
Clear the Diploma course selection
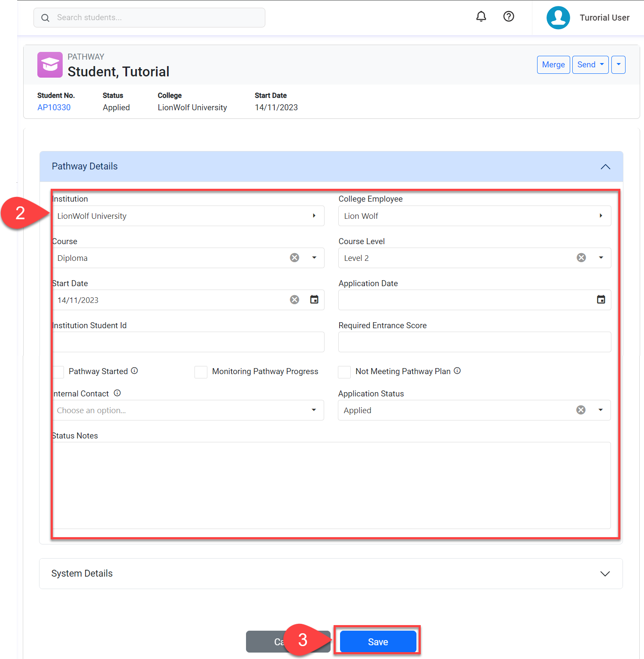(x=295, y=257)
